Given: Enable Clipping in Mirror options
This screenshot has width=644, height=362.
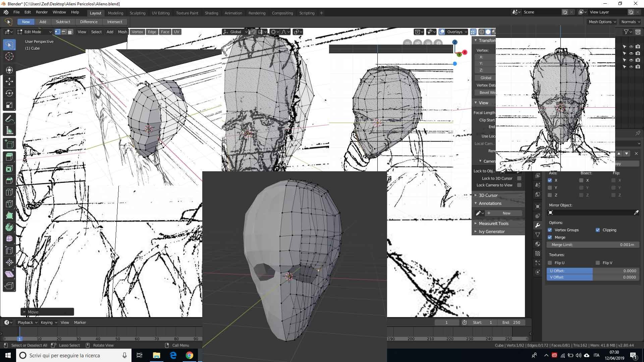Looking at the screenshot, I should 598,230.
